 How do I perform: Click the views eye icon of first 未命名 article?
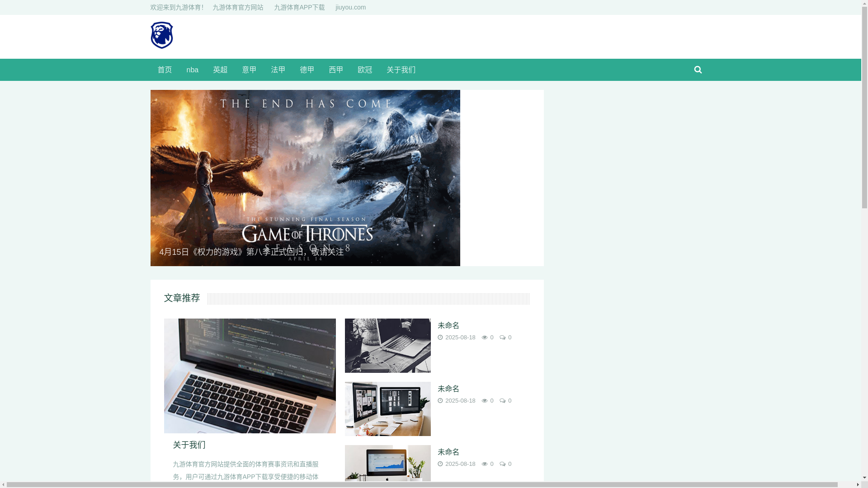pos(484,337)
